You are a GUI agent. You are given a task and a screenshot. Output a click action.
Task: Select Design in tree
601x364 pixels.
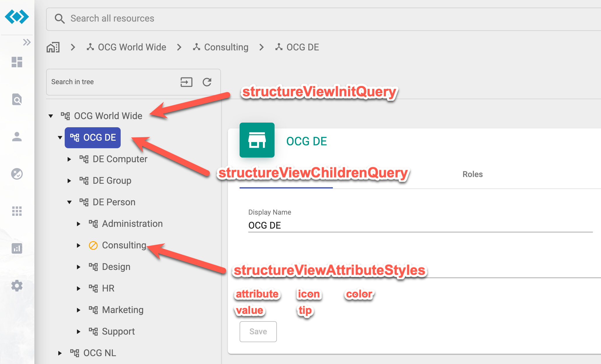(116, 267)
